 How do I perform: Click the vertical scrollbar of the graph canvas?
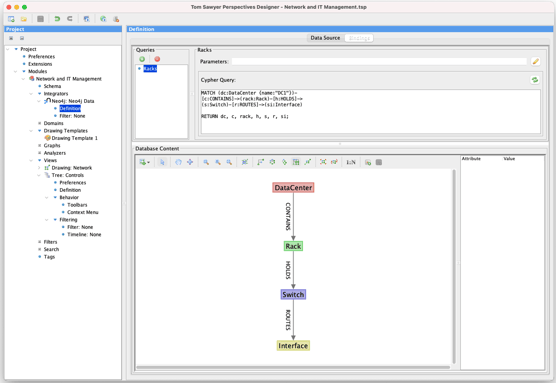454,267
